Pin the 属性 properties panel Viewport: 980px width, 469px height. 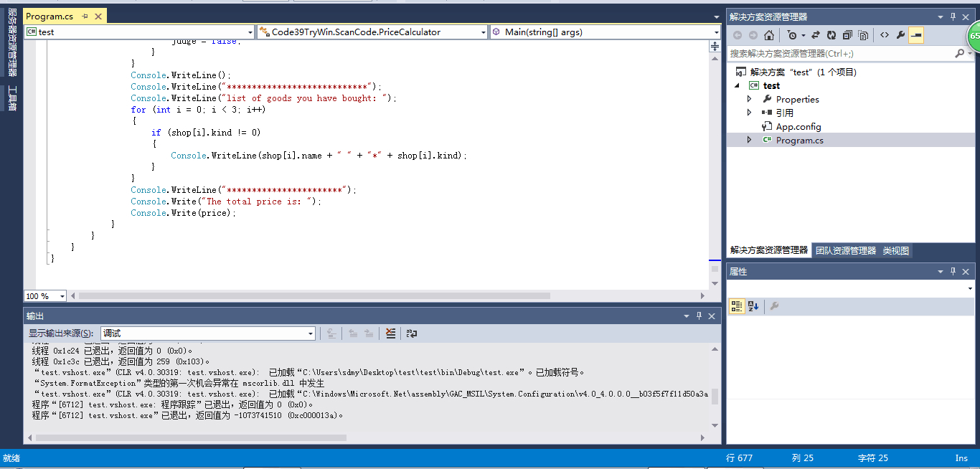pos(953,271)
